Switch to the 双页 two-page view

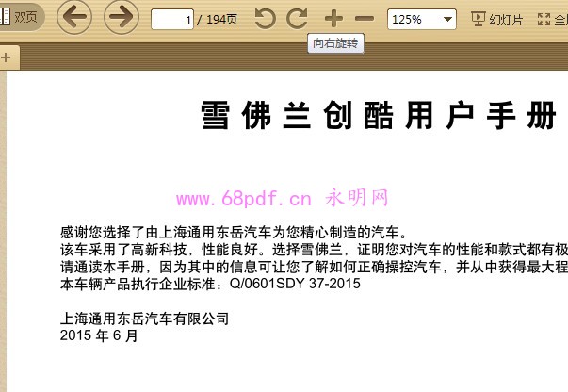click(21, 17)
